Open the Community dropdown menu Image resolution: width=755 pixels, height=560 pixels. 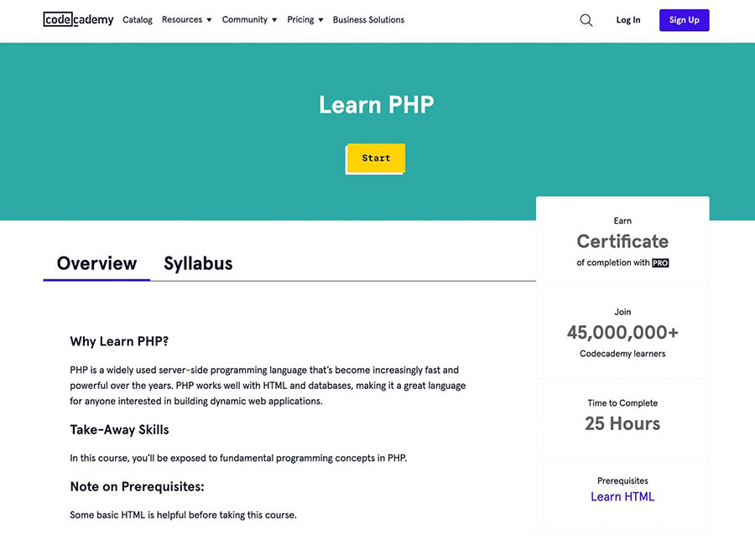tap(249, 20)
